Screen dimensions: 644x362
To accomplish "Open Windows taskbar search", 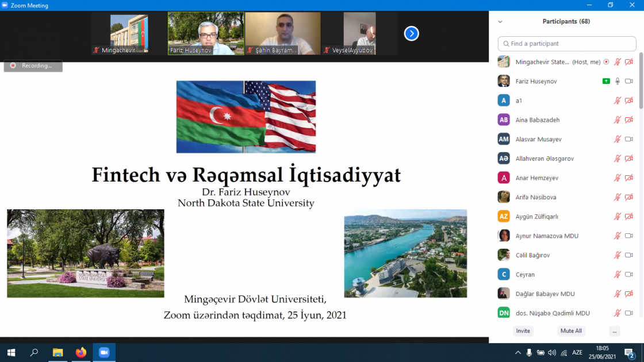I will [34, 353].
